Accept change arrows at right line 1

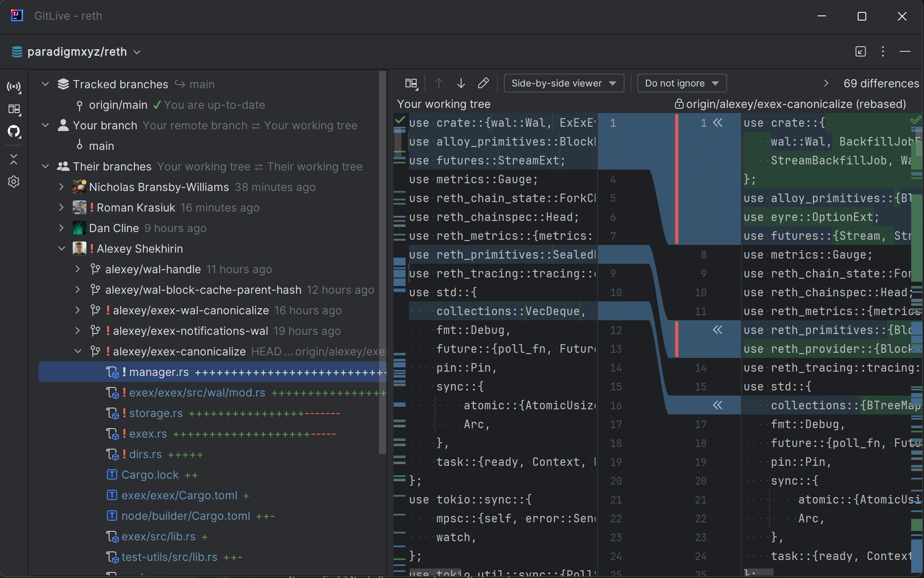[717, 123]
